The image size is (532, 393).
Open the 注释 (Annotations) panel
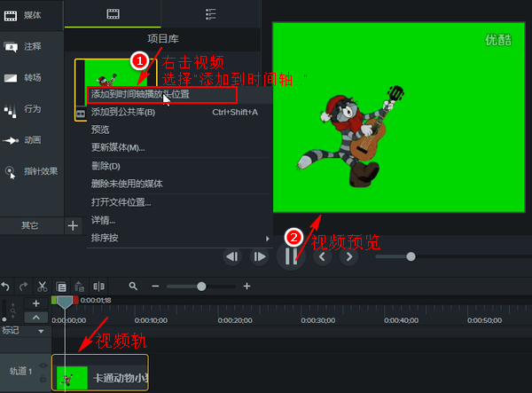(31, 46)
